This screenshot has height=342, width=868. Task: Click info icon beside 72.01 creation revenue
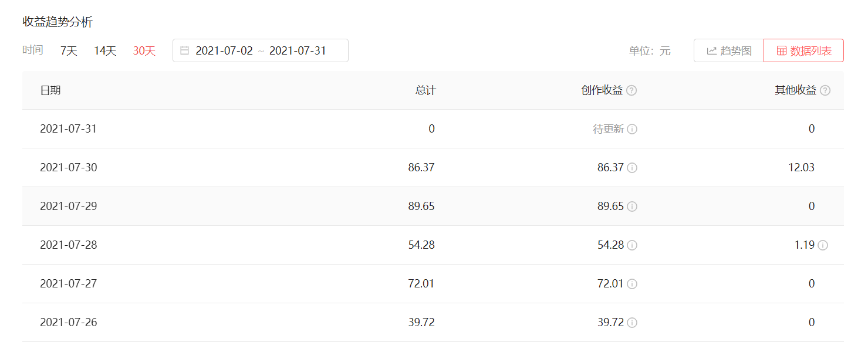pyautogui.click(x=632, y=284)
